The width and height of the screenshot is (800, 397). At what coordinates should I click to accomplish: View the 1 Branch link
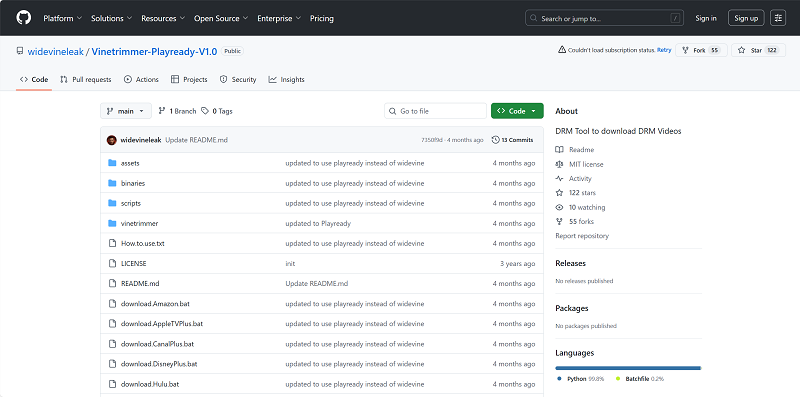pos(177,111)
